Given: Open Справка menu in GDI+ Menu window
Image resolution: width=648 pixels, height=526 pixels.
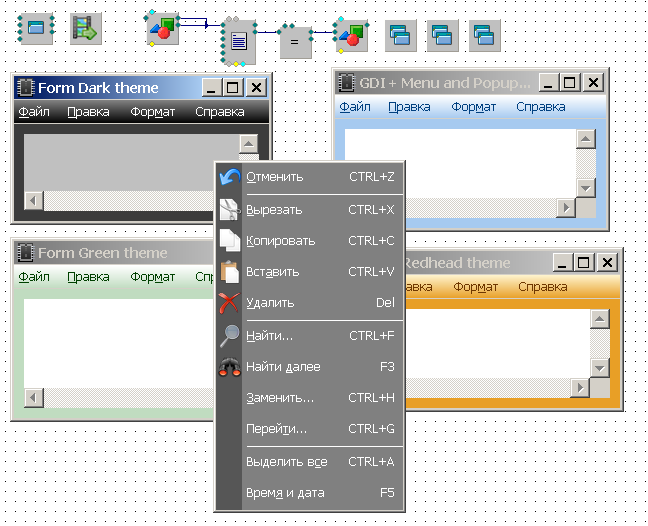Looking at the screenshot, I should (541, 107).
